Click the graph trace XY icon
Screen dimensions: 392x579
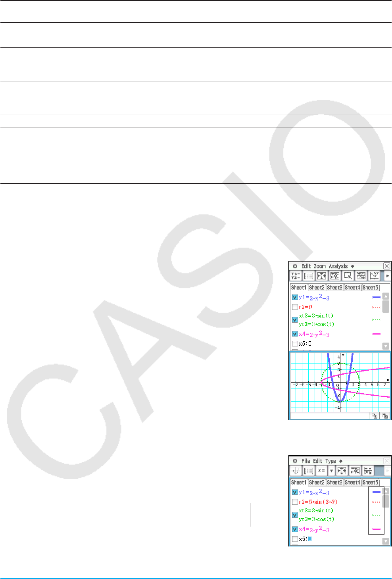tap(374, 276)
